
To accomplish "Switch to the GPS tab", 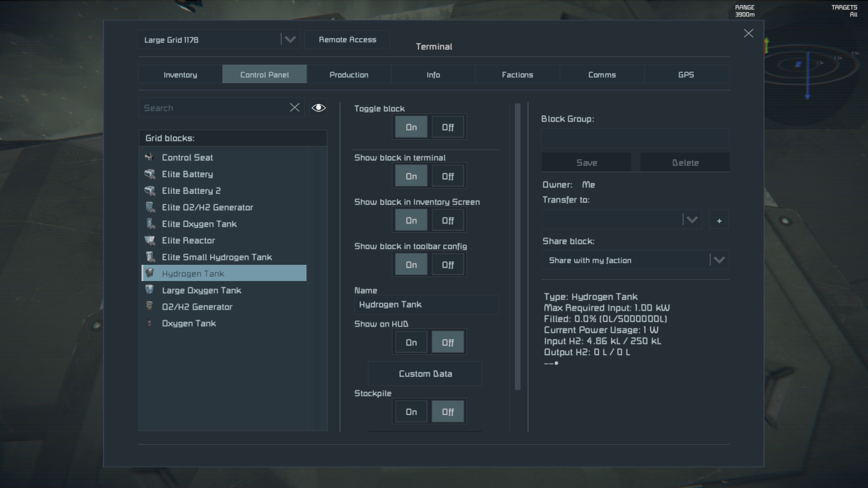I will 686,75.
